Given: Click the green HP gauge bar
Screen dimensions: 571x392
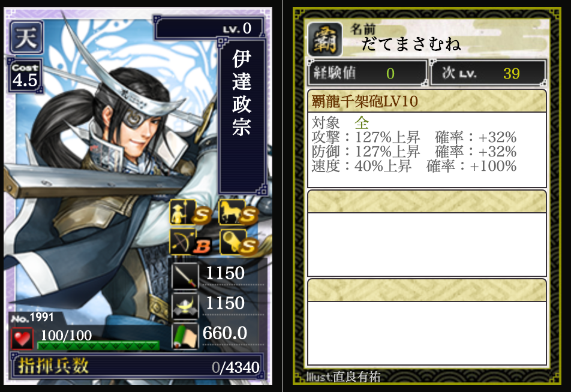Looking at the screenshot, I should pyautogui.click(x=98, y=345).
